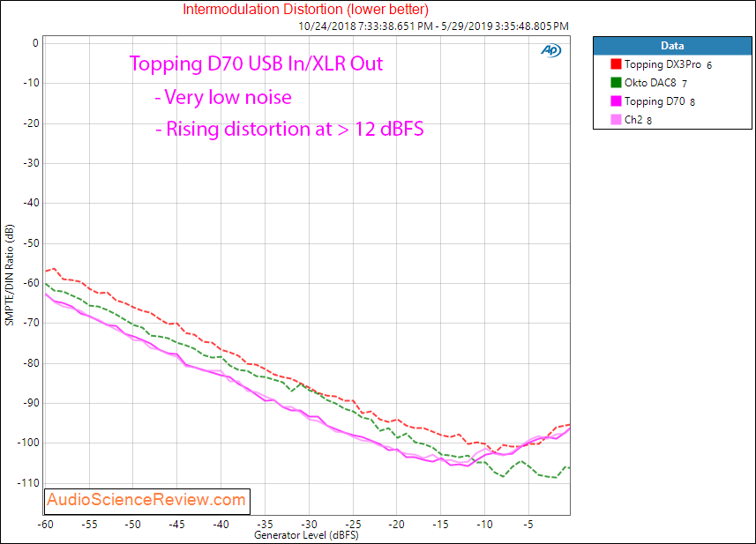
Task: Click the green Okto DAC8 legend swatch
Action: pos(616,82)
